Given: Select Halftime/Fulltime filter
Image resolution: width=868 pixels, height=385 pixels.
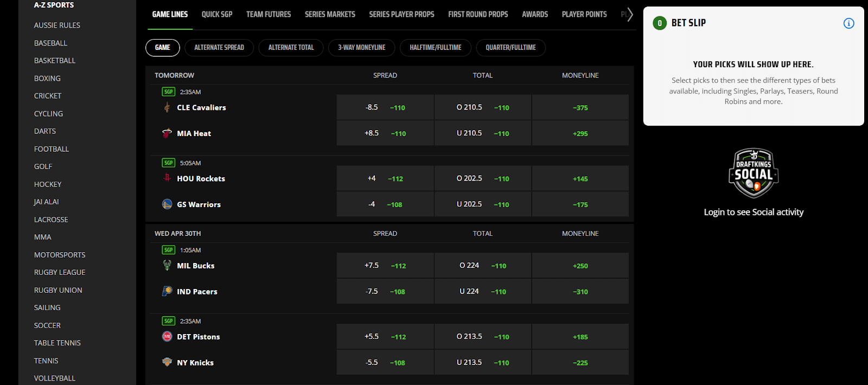Looking at the screenshot, I should tap(436, 48).
